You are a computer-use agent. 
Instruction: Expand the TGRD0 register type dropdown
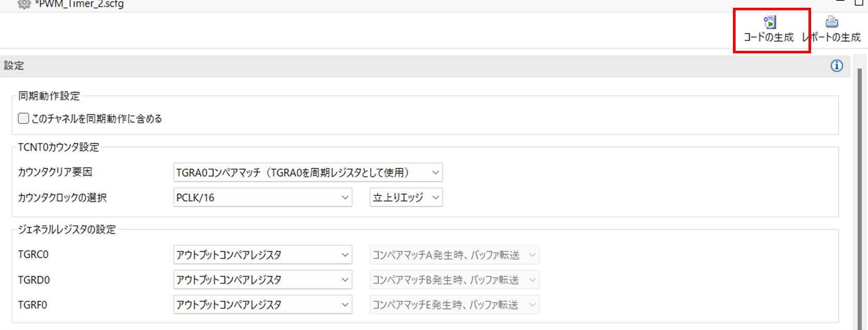(263, 280)
